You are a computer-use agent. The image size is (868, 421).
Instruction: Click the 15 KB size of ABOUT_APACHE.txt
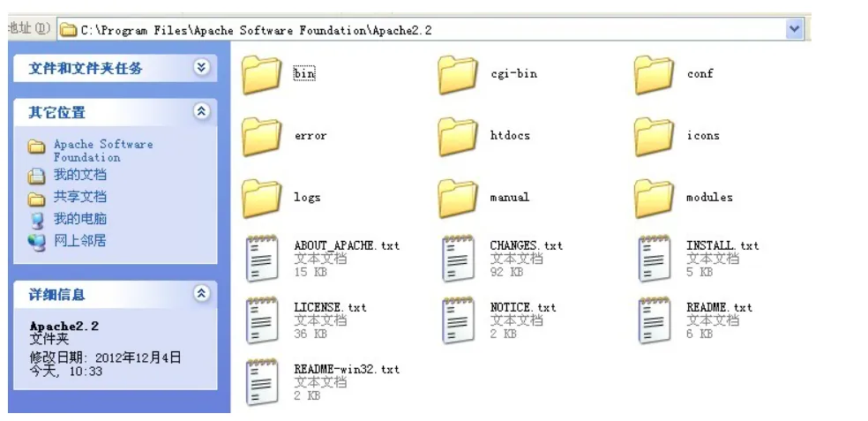(311, 273)
